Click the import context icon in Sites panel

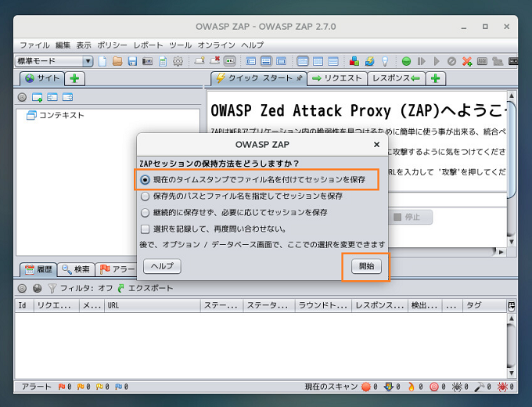coord(52,97)
